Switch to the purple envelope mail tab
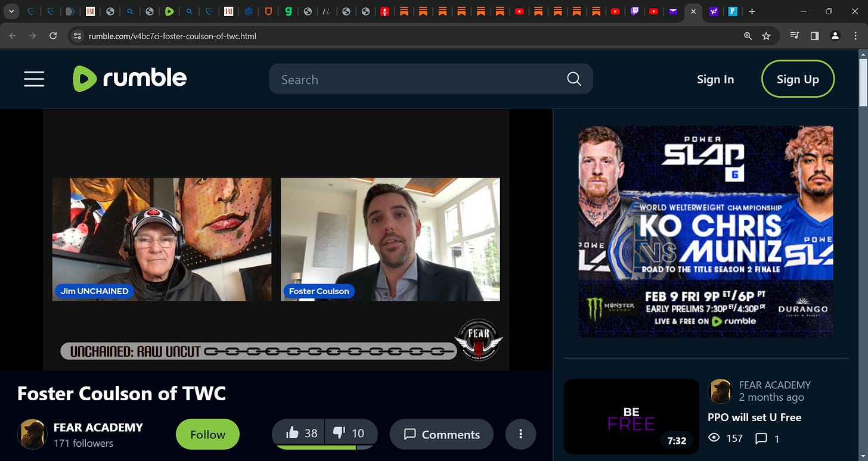The height and width of the screenshot is (461, 868). 673,11
